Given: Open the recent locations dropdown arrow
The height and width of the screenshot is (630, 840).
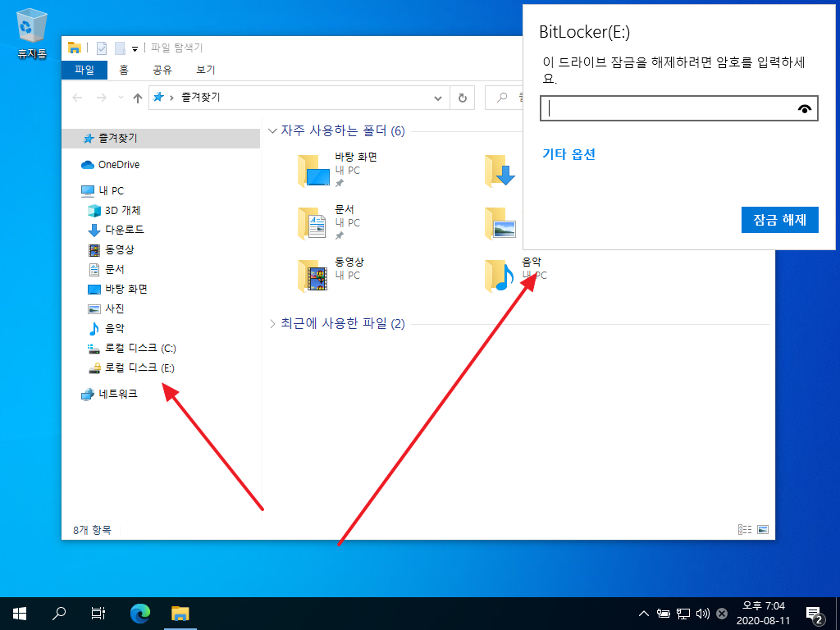Looking at the screenshot, I should click(x=121, y=98).
